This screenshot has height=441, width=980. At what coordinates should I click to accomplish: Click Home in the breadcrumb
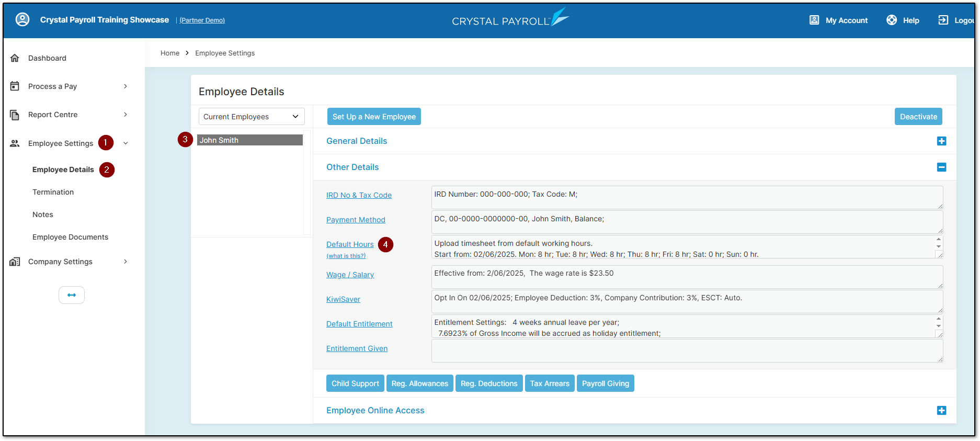[x=170, y=53]
